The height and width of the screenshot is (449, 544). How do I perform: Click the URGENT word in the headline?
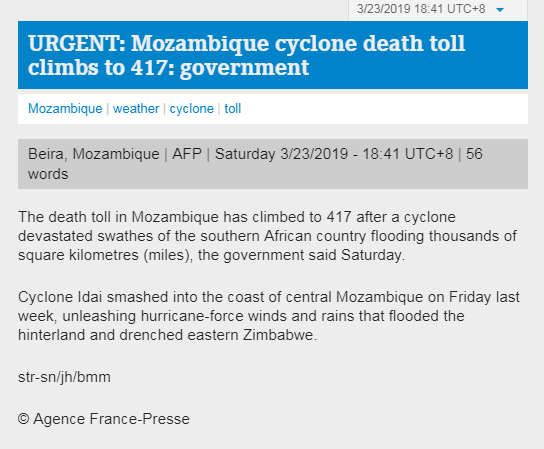coord(77,43)
